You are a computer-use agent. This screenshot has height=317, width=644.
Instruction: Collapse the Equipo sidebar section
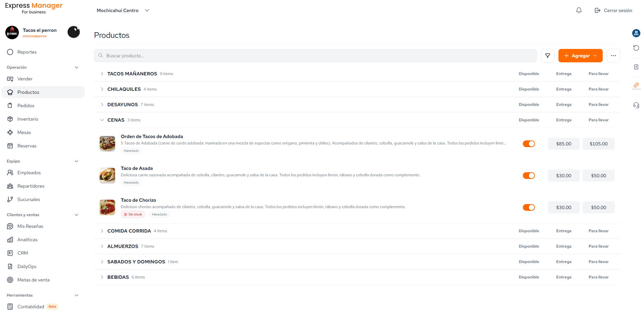coord(77,161)
